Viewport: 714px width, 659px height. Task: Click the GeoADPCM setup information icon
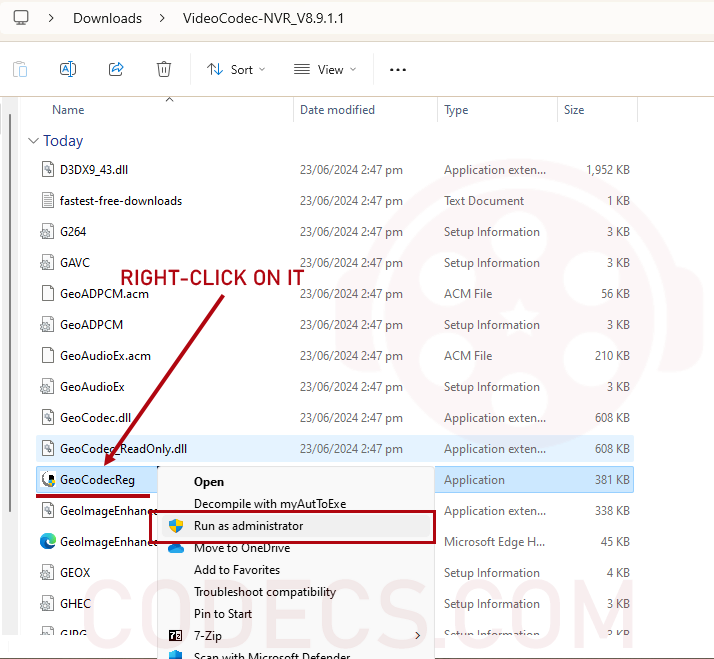pyautogui.click(x=46, y=325)
